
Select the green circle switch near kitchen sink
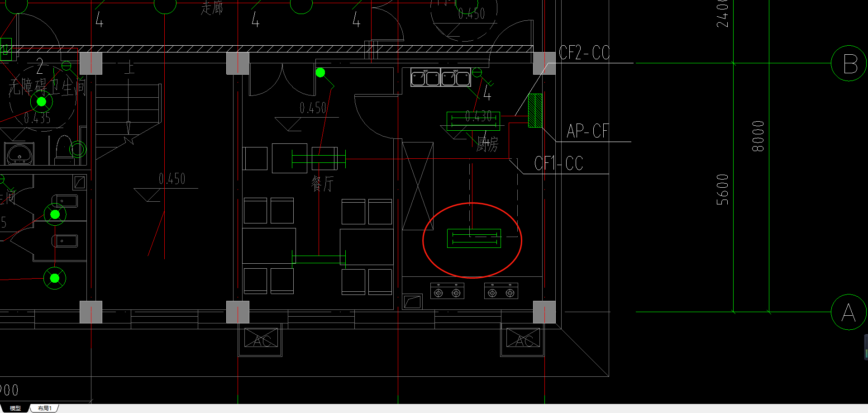pos(477,72)
